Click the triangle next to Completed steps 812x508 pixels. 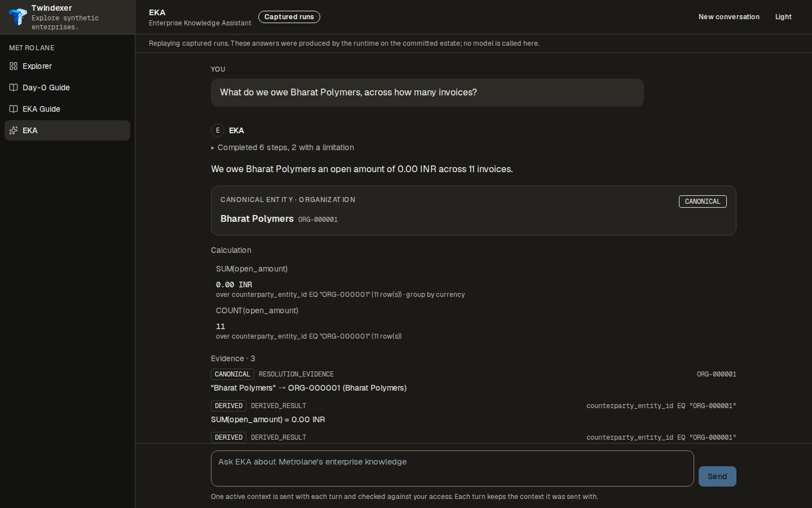coord(213,148)
